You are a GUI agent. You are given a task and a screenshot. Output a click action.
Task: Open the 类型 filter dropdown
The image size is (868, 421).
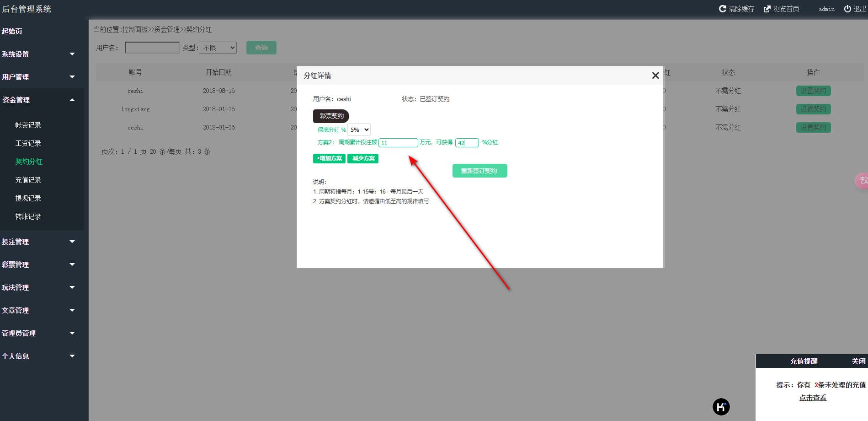[x=218, y=48]
